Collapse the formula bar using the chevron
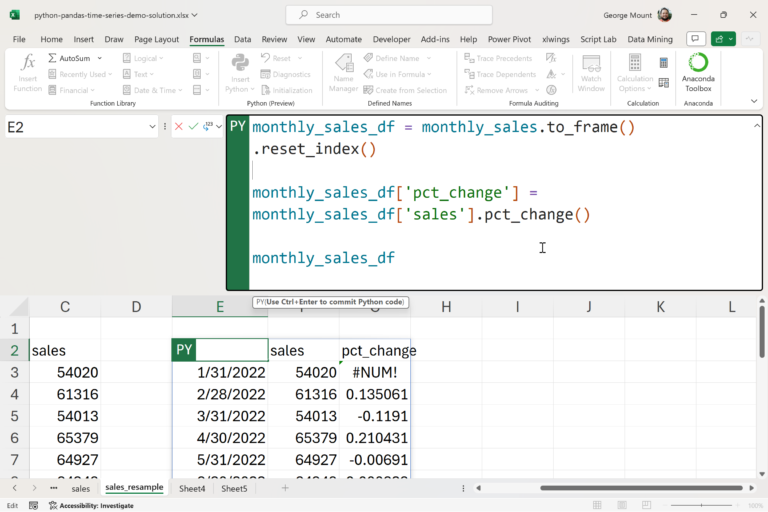 click(x=756, y=127)
